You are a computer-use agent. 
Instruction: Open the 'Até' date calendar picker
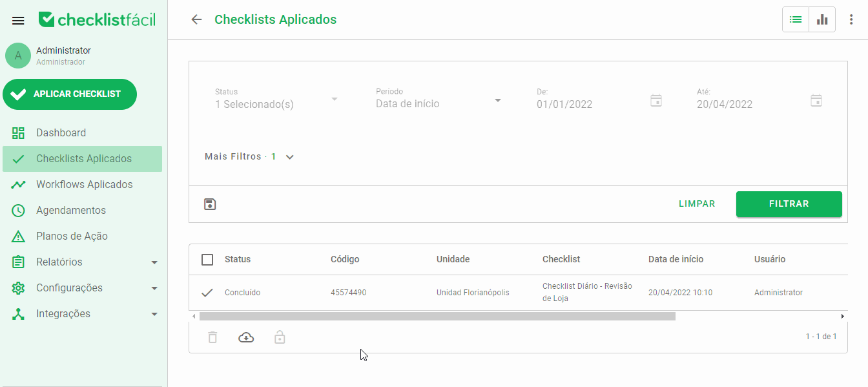pos(816,100)
